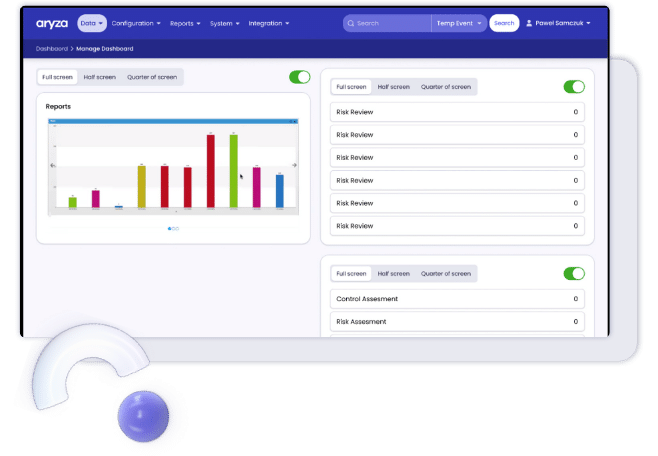Select Full screen for Reports widget
The image size is (658, 456).
pos(57,77)
